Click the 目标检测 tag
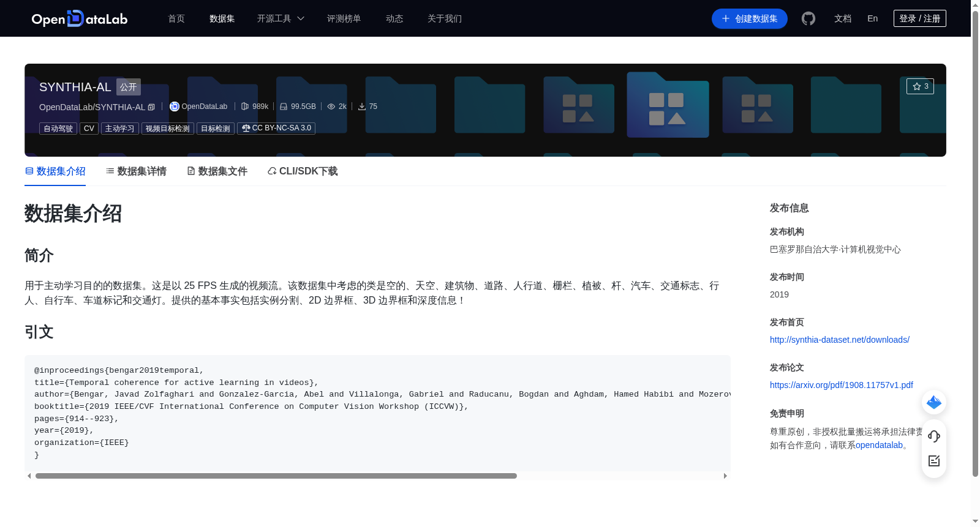This screenshot has height=527, width=980. (x=216, y=129)
